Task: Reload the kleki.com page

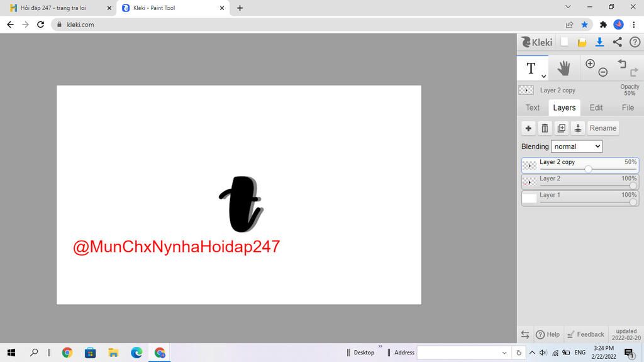Action: (40, 25)
